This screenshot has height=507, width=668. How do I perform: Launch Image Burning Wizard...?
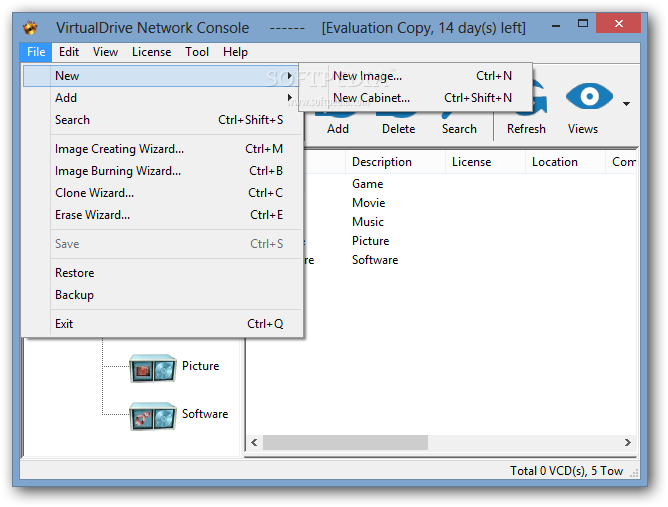(163, 171)
